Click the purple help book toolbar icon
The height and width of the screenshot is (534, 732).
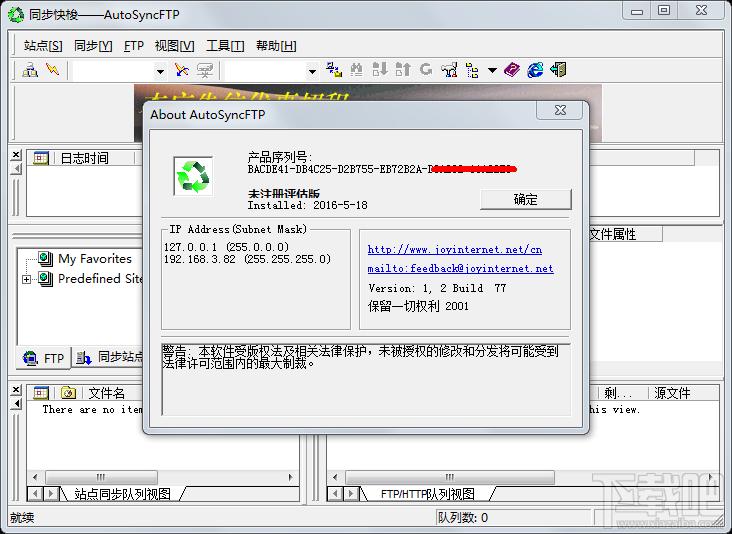click(512, 70)
